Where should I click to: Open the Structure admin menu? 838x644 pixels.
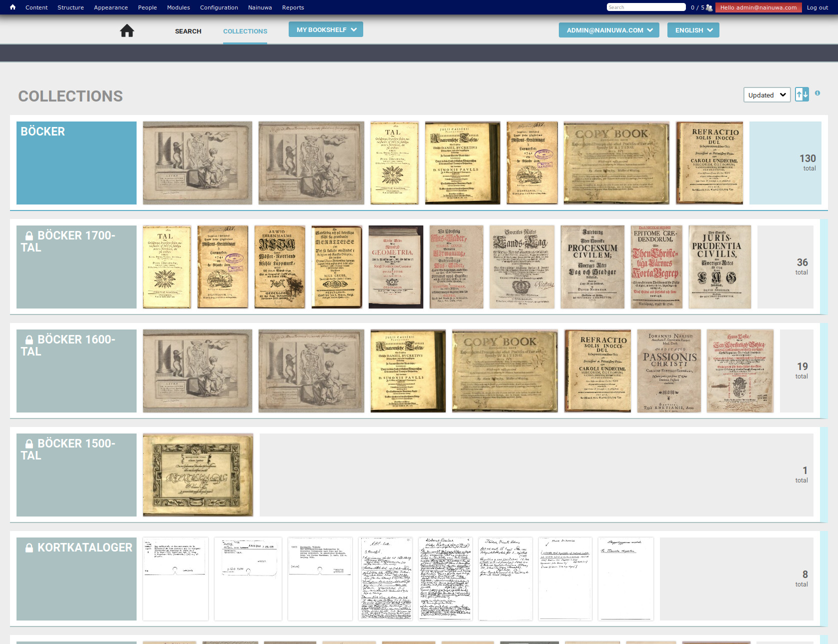tap(71, 7)
